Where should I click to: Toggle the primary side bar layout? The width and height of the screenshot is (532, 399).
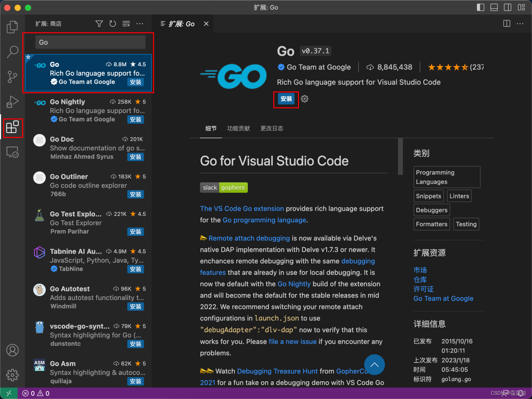click(x=481, y=7)
